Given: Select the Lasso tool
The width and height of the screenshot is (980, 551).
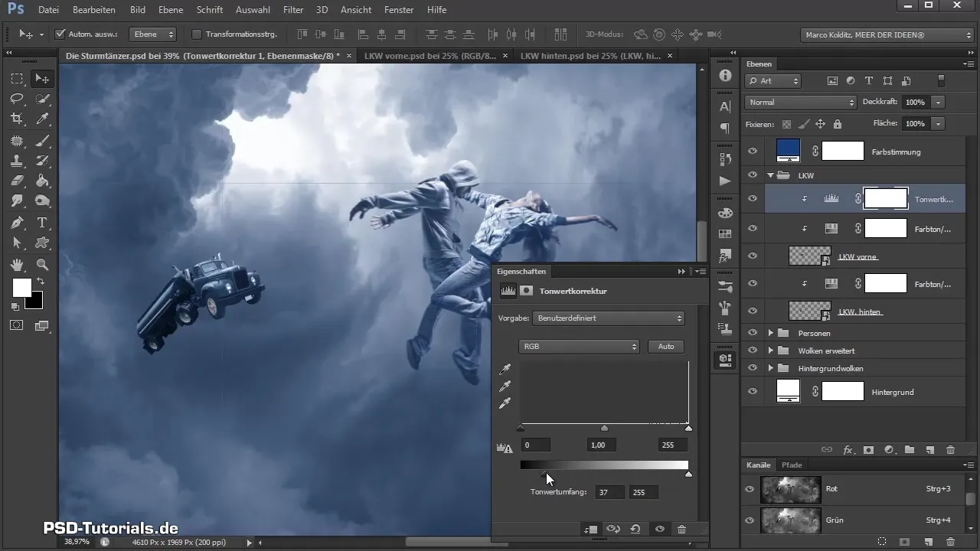Looking at the screenshot, I should tap(17, 99).
